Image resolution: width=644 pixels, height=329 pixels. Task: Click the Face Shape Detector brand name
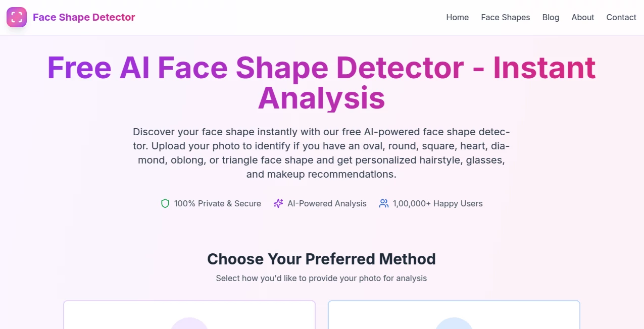pyautogui.click(x=84, y=17)
